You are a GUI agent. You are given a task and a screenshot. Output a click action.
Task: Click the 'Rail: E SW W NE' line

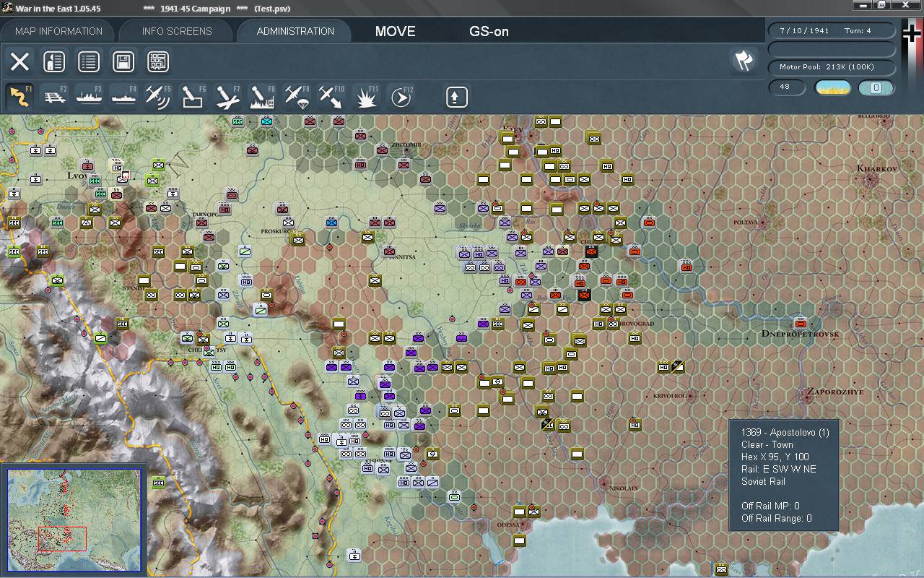(x=779, y=469)
